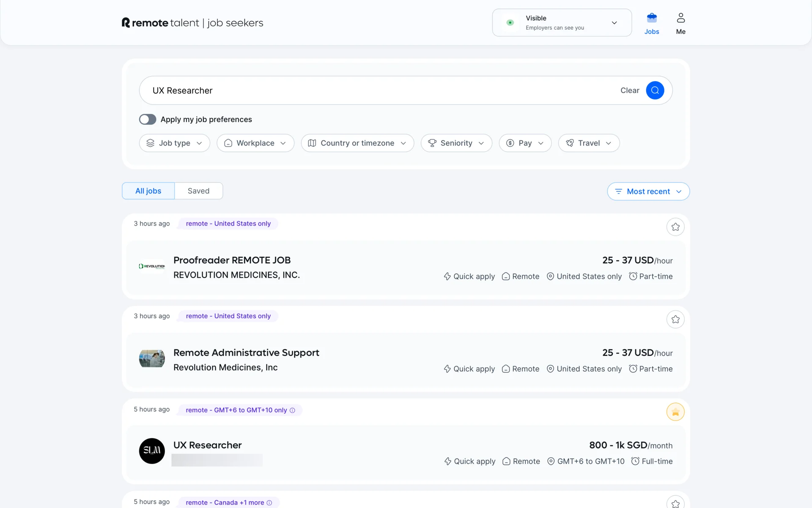Expand the Job type filter

pyautogui.click(x=174, y=143)
